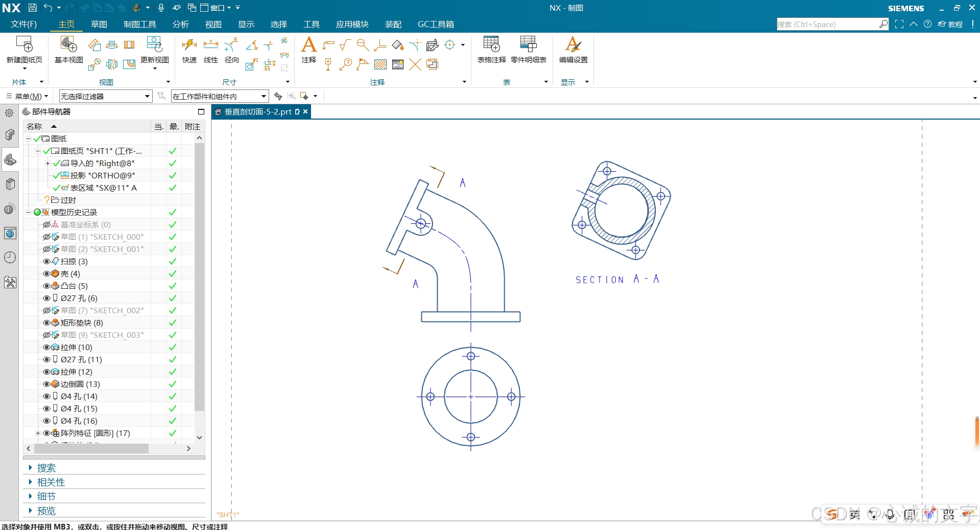Toggle visibility of Ø27 孔 (6)

pos(46,298)
